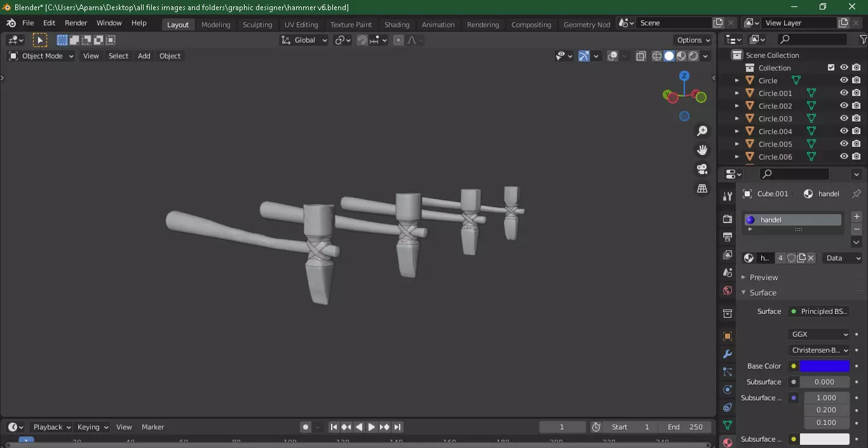Disable Circle.002 in renders camera icon
868x448 pixels.
point(857,105)
